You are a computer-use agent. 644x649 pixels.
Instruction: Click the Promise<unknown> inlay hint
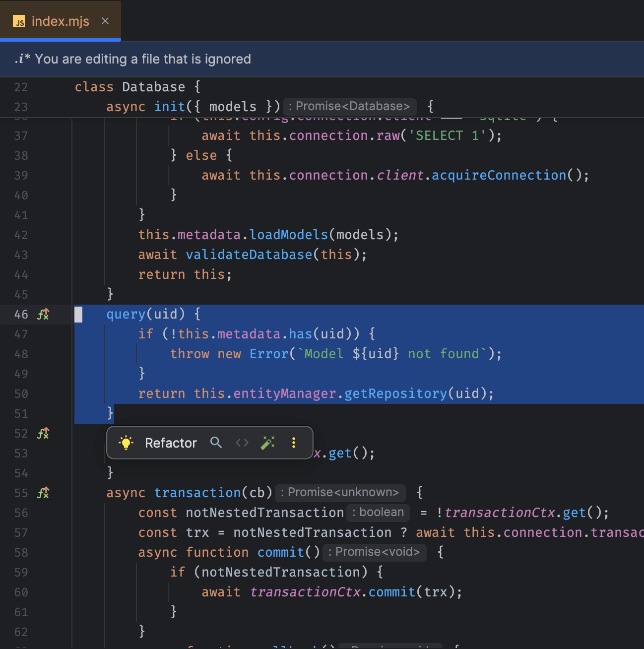tap(340, 492)
